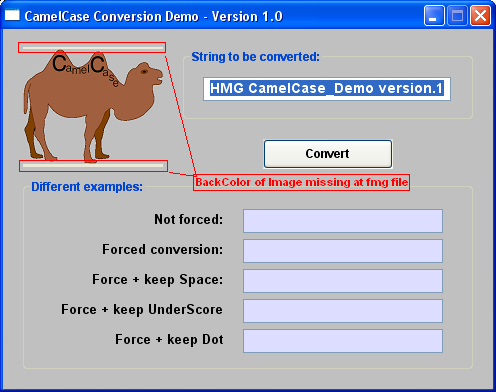Screen dimensions: 496x392
Task: Click the "Forced conversion:" label
Action: point(162,249)
